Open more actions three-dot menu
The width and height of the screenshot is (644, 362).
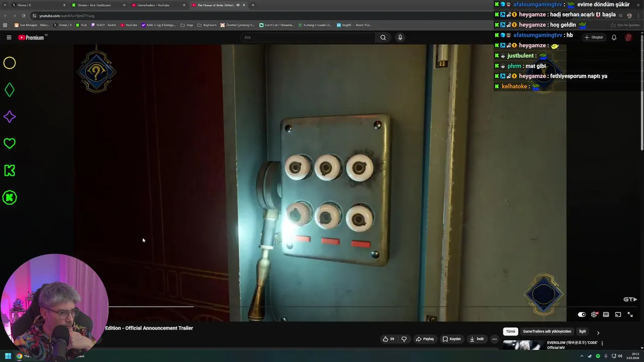coord(494,339)
